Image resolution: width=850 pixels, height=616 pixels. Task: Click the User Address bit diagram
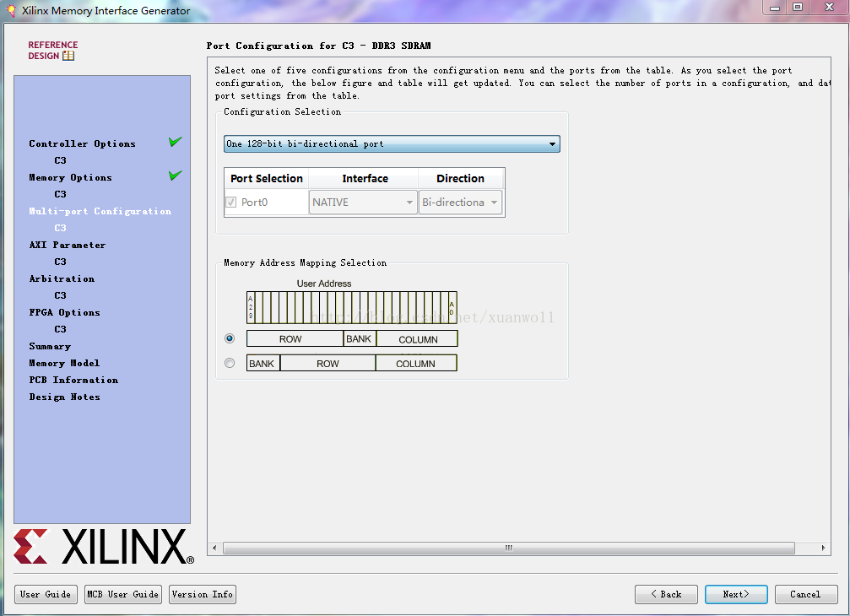point(352,307)
